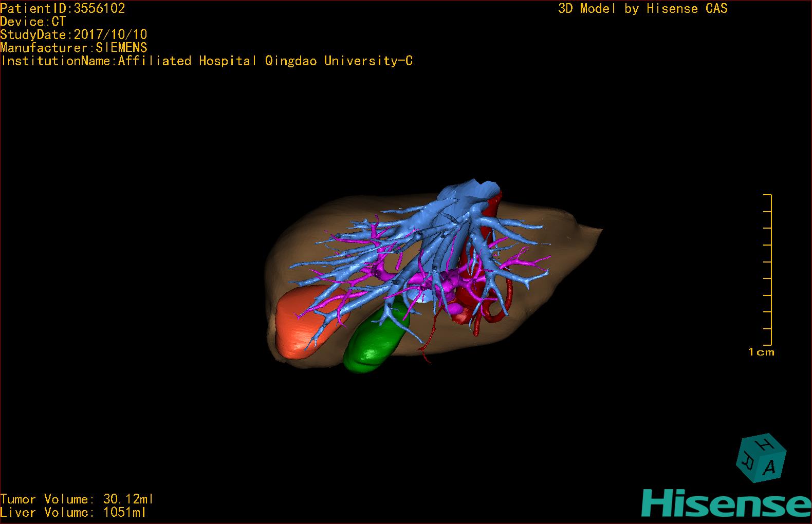Click the StudyDate:2017/10/10 text

pyautogui.click(x=73, y=35)
